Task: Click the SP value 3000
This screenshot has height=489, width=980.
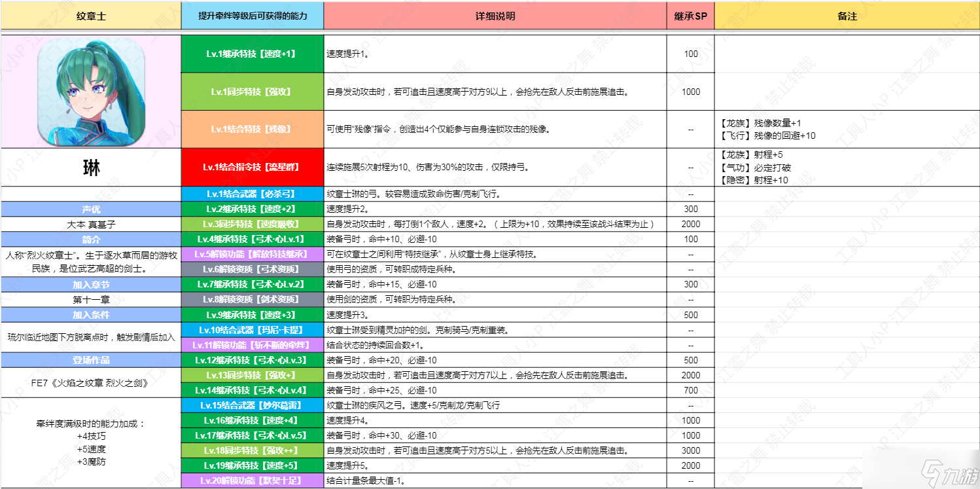Action: pyautogui.click(x=691, y=450)
